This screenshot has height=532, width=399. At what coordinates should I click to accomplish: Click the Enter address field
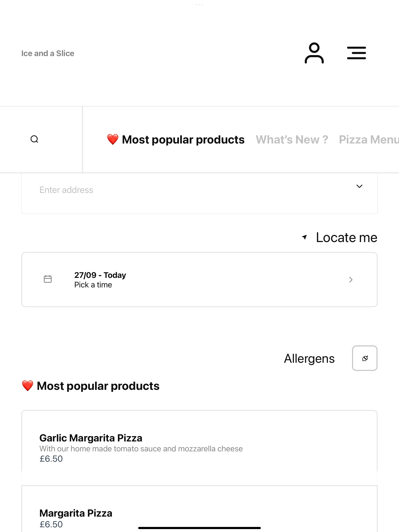pos(199,193)
